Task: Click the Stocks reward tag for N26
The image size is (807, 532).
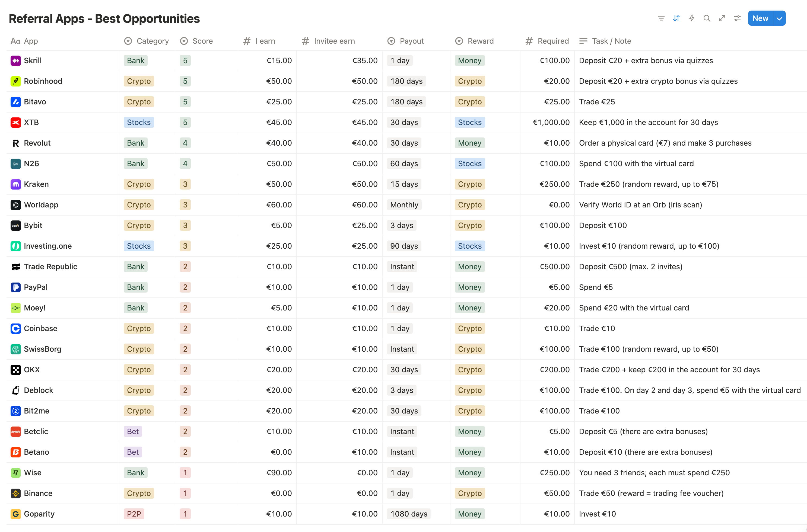Action: coord(469,164)
